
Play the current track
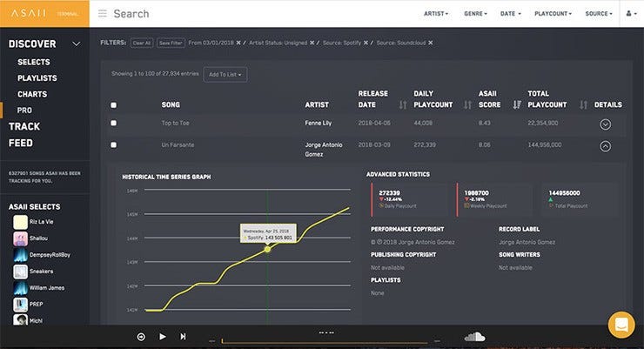click(163, 337)
